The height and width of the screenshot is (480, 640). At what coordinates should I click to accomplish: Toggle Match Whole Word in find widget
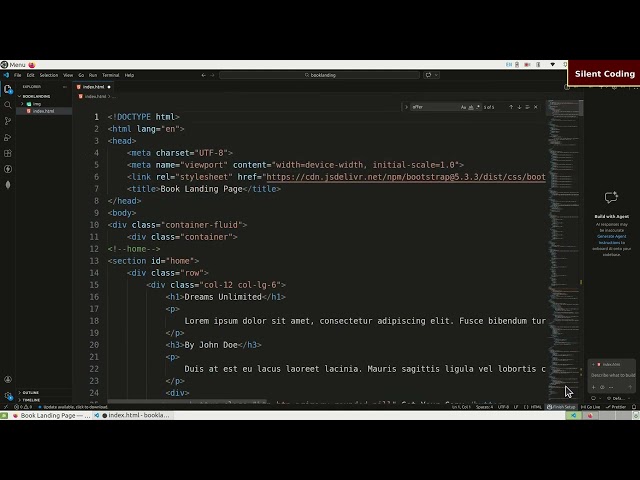471,107
